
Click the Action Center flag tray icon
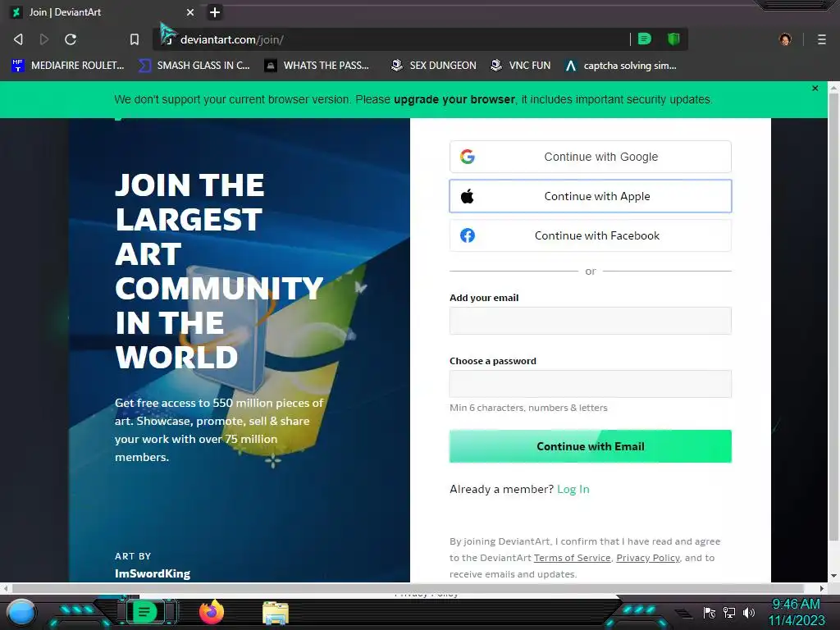(x=710, y=613)
